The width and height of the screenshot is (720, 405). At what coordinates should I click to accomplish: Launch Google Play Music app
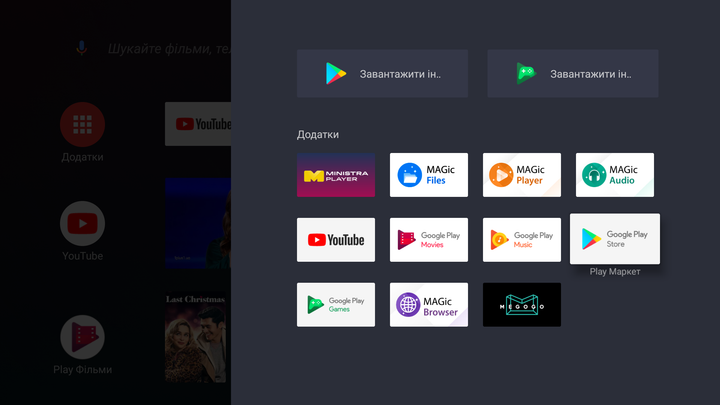pyautogui.click(x=522, y=240)
